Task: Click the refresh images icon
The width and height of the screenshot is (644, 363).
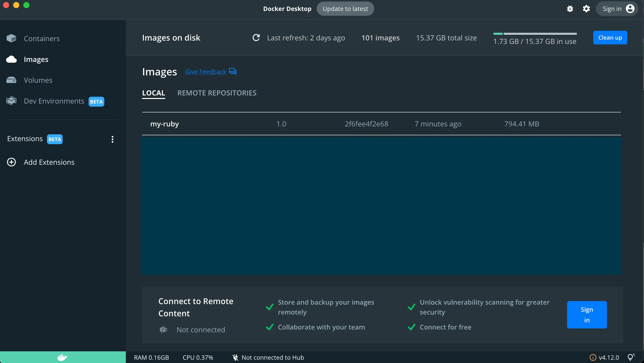Action: tap(256, 38)
